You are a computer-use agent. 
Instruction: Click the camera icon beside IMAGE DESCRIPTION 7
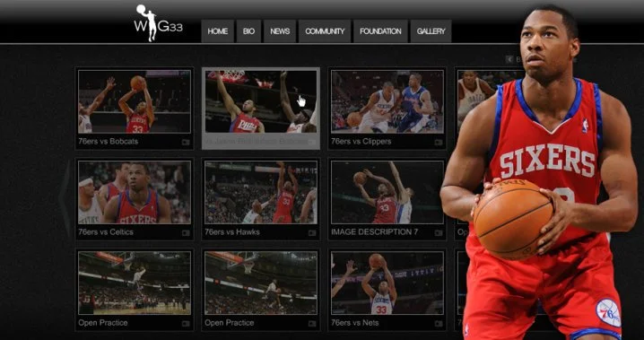pos(439,233)
